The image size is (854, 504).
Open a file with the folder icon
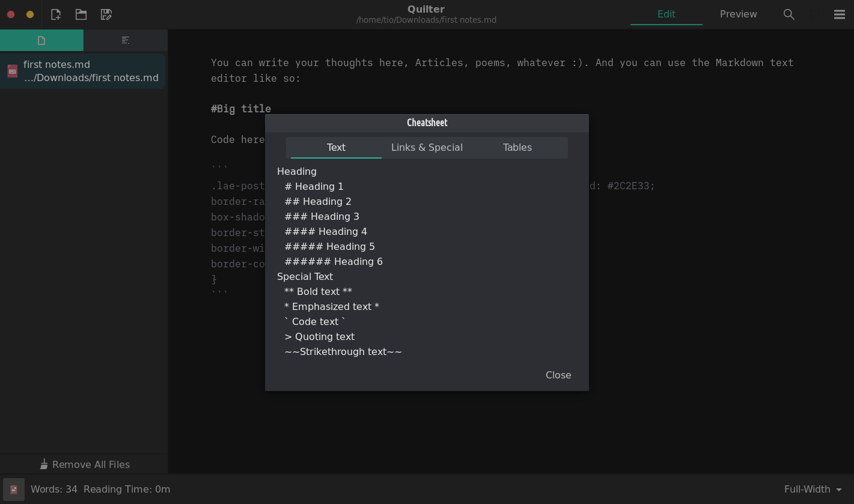(81, 14)
